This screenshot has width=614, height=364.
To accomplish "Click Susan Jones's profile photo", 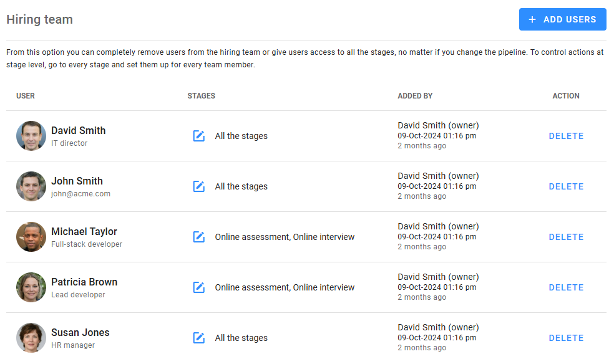I will 31,338.
